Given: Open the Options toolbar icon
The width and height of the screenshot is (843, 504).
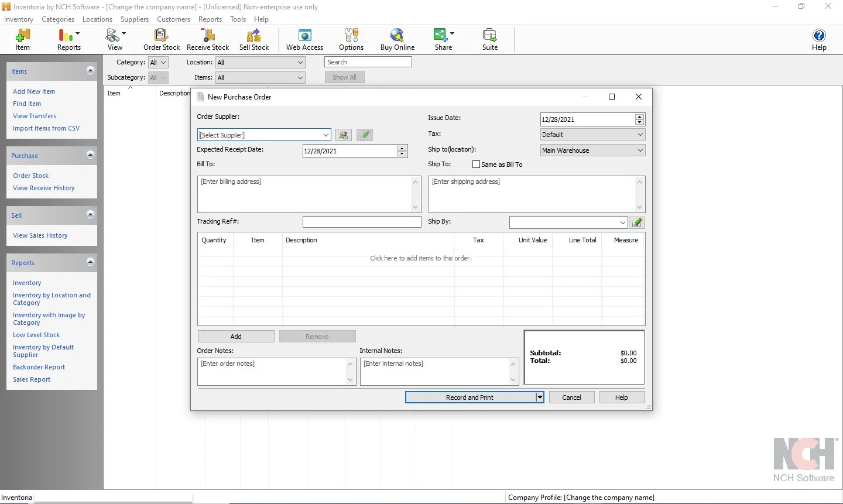Looking at the screenshot, I should coord(351,39).
